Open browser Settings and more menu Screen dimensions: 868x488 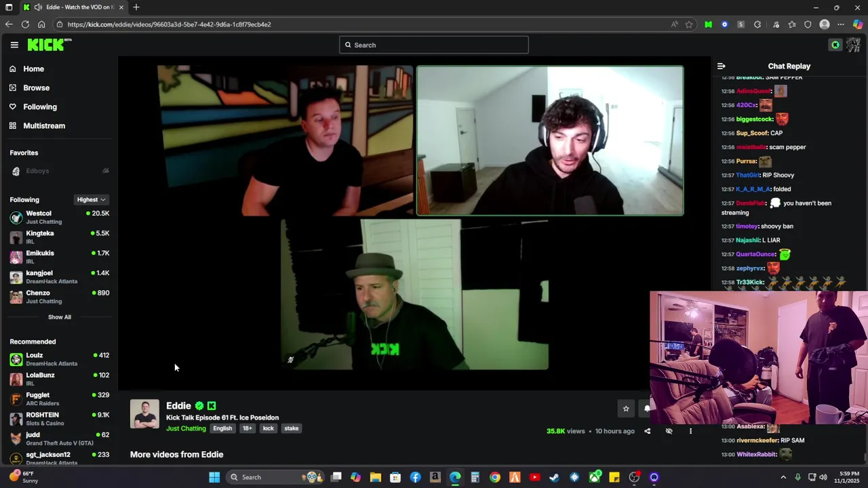pyautogui.click(x=841, y=24)
